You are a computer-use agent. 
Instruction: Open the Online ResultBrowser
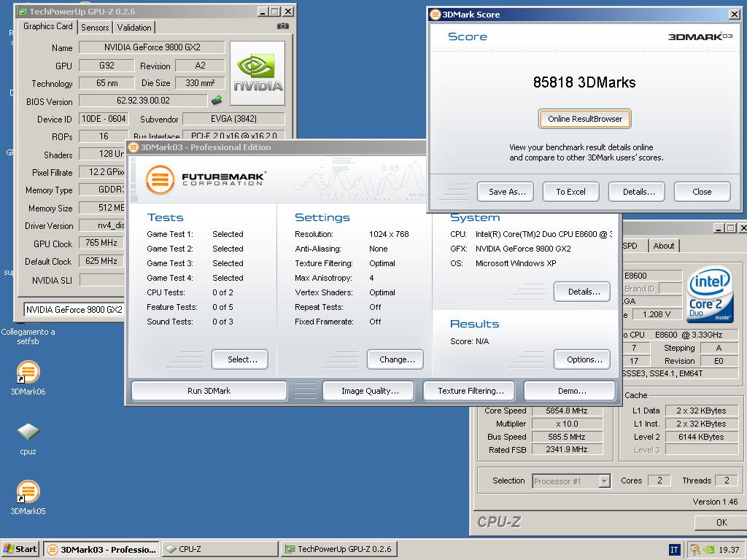[585, 119]
